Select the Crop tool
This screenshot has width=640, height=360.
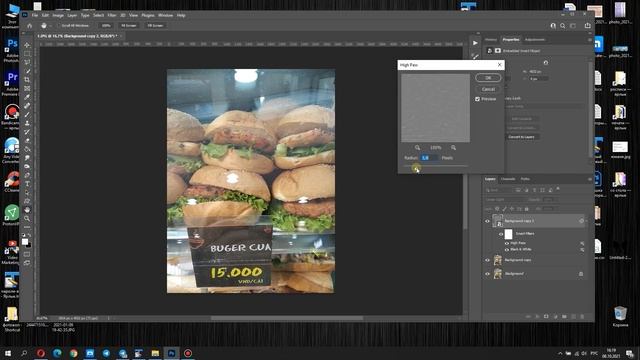27,80
